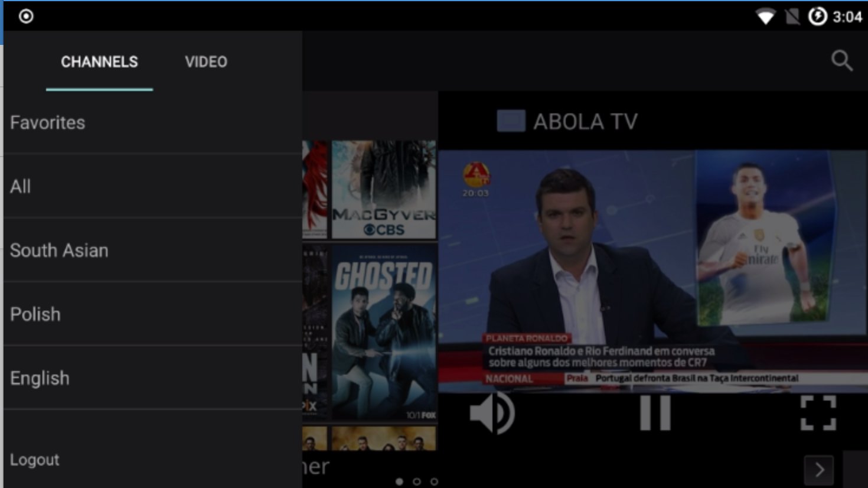The height and width of the screenshot is (488, 868).
Task: Select the All channels list
Action: pos(20,187)
